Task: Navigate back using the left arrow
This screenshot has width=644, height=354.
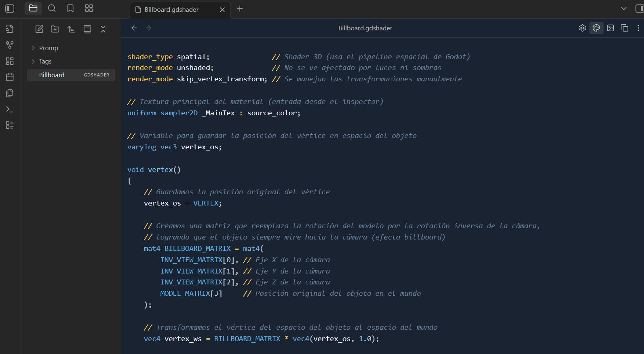Action: 134,28
